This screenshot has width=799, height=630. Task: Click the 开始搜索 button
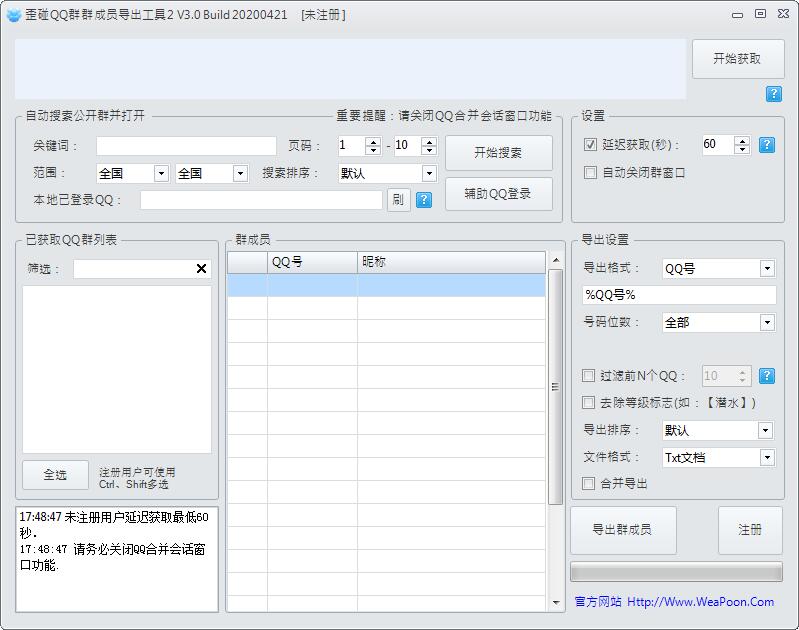click(x=498, y=152)
